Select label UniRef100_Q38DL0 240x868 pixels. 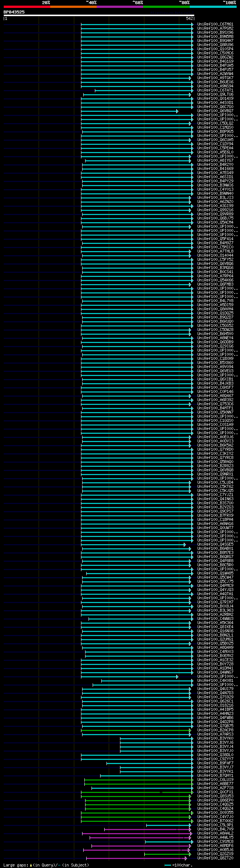click(215, 755)
